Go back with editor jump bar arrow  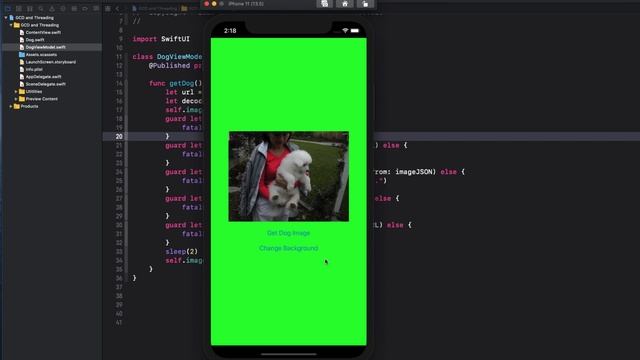[x=118, y=8]
